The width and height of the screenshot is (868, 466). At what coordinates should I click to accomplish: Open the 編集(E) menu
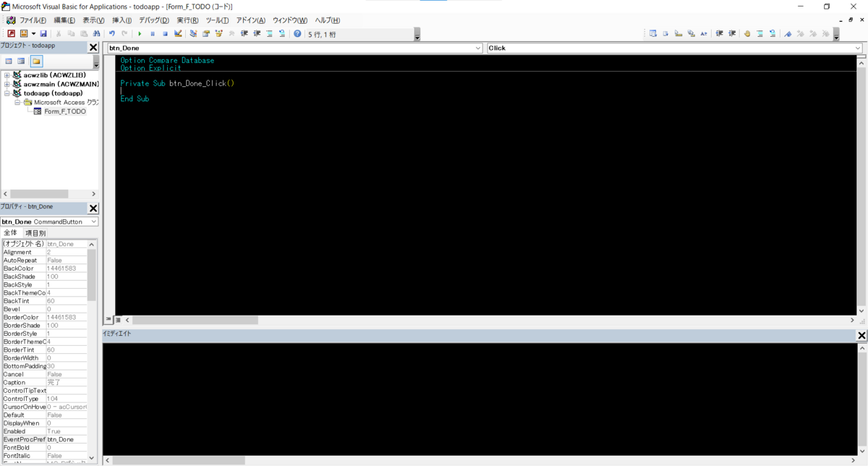click(x=65, y=20)
